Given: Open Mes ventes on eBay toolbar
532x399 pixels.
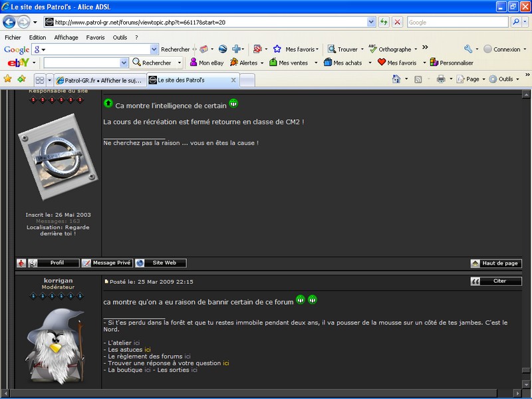Looking at the screenshot, I should click(289, 63).
